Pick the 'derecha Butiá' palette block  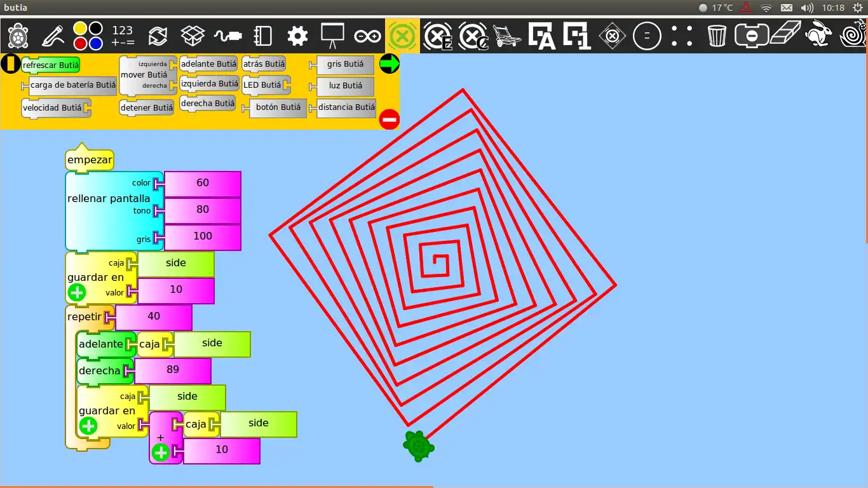(207, 104)
